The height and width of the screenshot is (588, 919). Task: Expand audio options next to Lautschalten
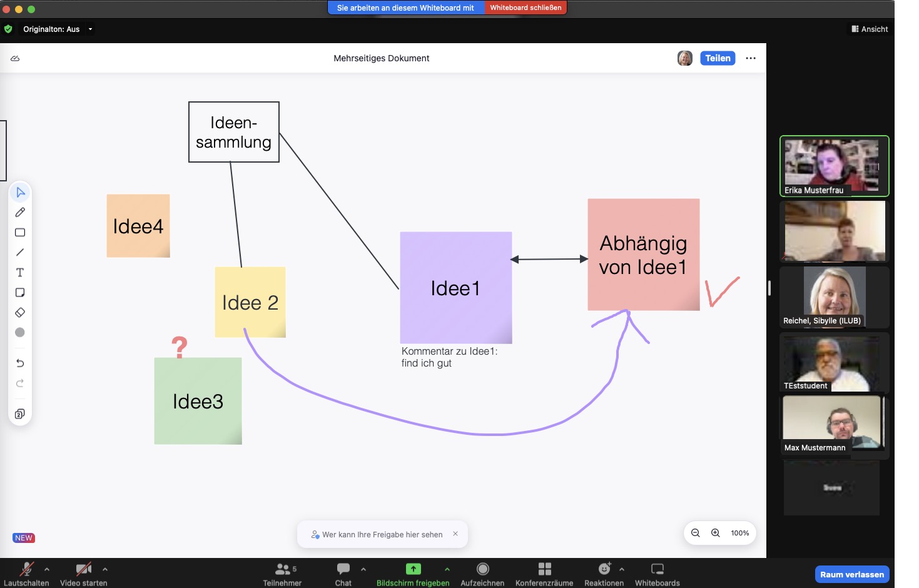pos(47,569)
